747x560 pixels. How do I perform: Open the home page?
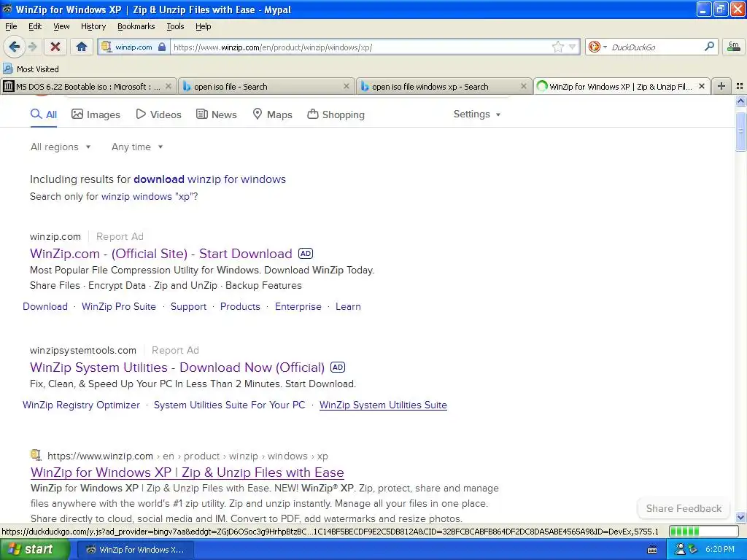(x=82, y=47)
